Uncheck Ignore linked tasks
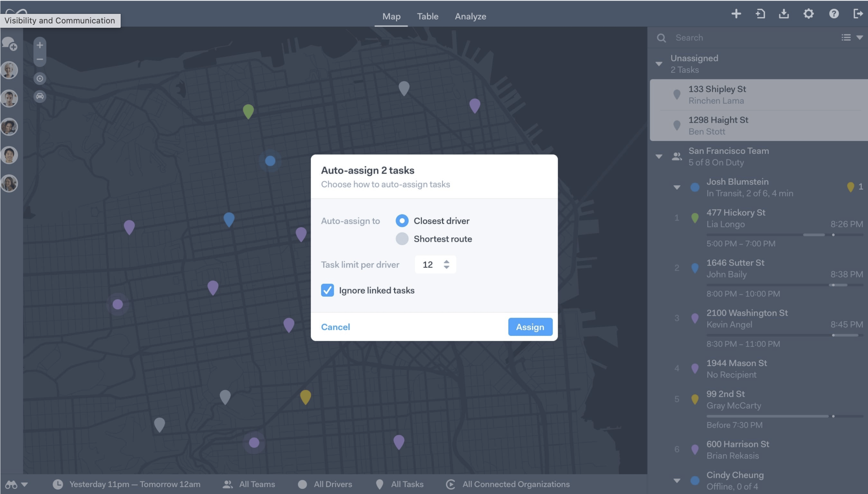This screenshot has height=494, width=868. (x=328, y=290)
